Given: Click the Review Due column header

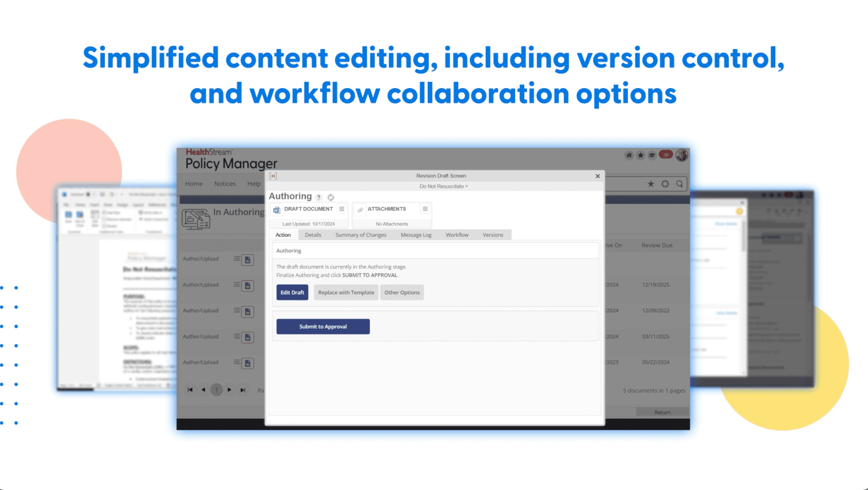Looking at the screenshot, I should click(657, 245).
